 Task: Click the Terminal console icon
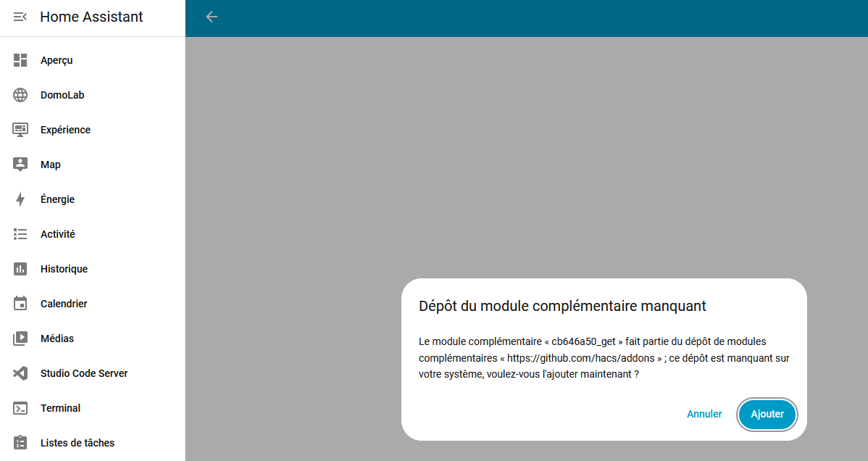(20, 408)
